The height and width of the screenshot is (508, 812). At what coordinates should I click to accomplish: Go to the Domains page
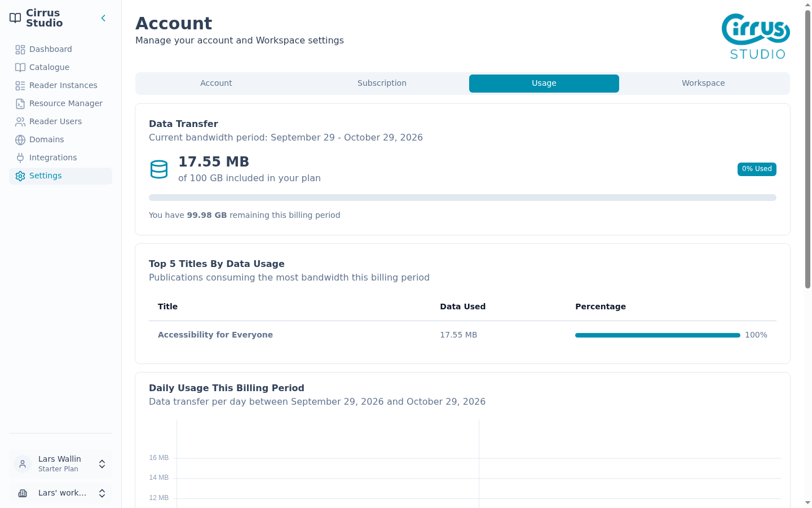[60, 140]
